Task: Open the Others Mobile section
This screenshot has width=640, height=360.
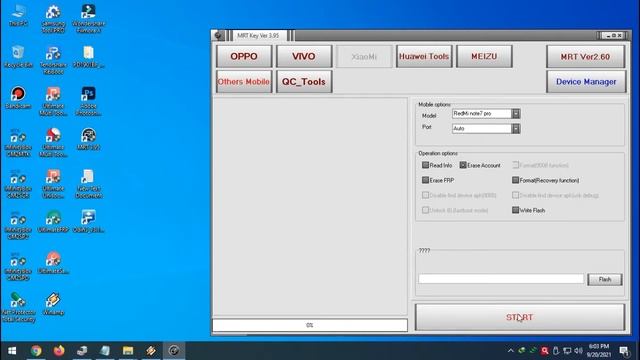Action: pos(244,82)
